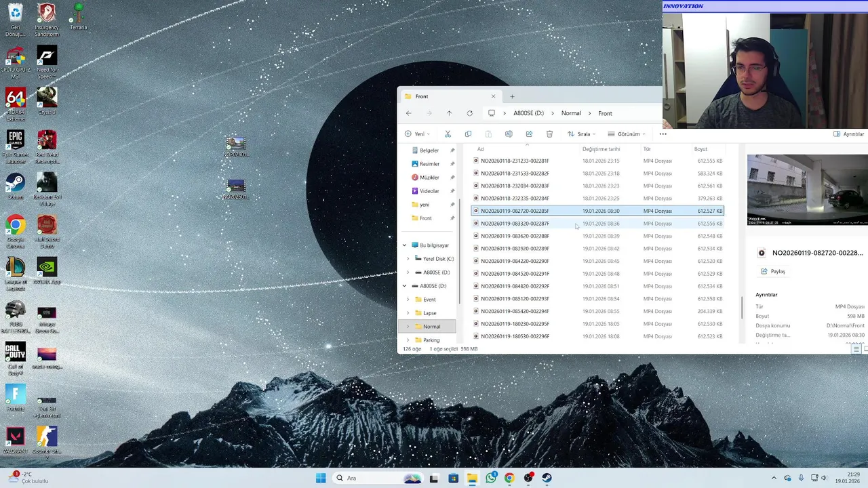Select file NO20260118-232335-002284F
Screen dimensions: 868x488
tap(597, 199)
